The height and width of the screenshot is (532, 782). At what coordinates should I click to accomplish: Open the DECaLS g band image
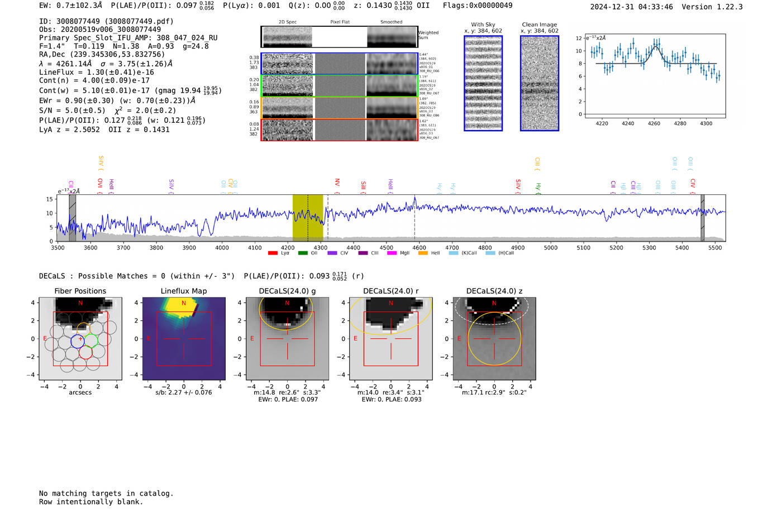click(287, 339)
